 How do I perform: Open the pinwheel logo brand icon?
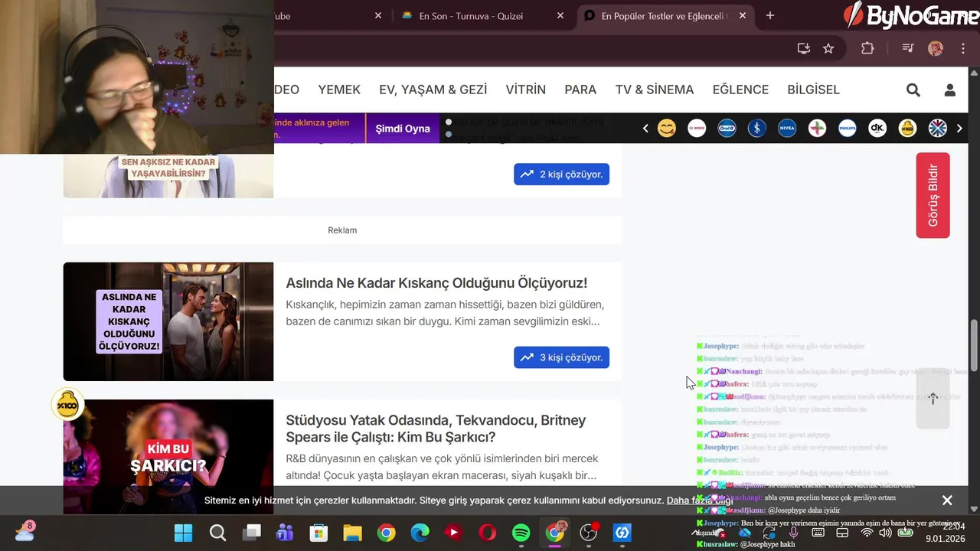(817, 129)
